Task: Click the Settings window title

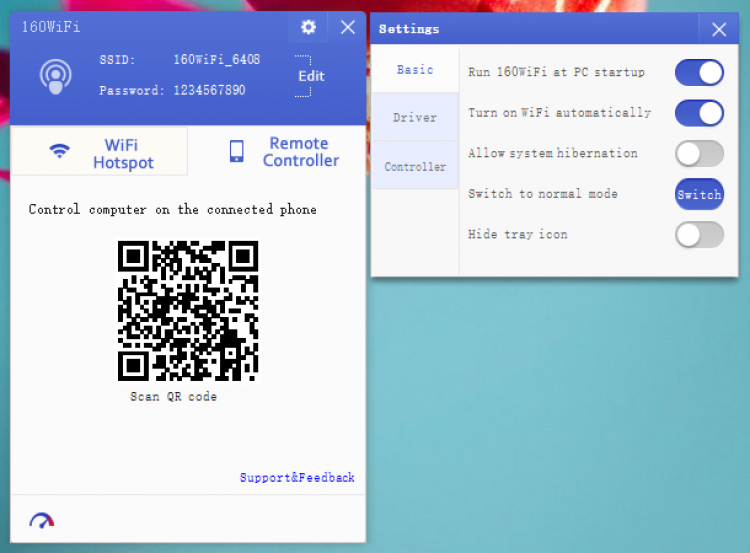Action: tap(409, 29)
